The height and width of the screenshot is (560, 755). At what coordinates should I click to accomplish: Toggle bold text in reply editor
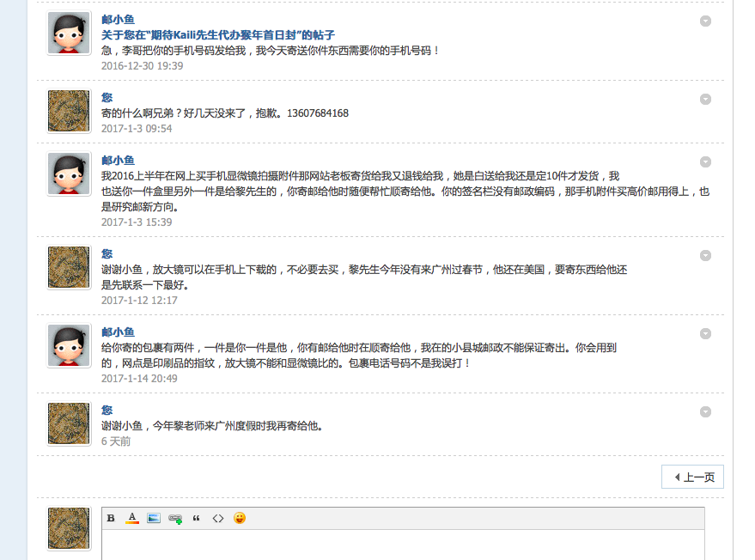point(111,518)
